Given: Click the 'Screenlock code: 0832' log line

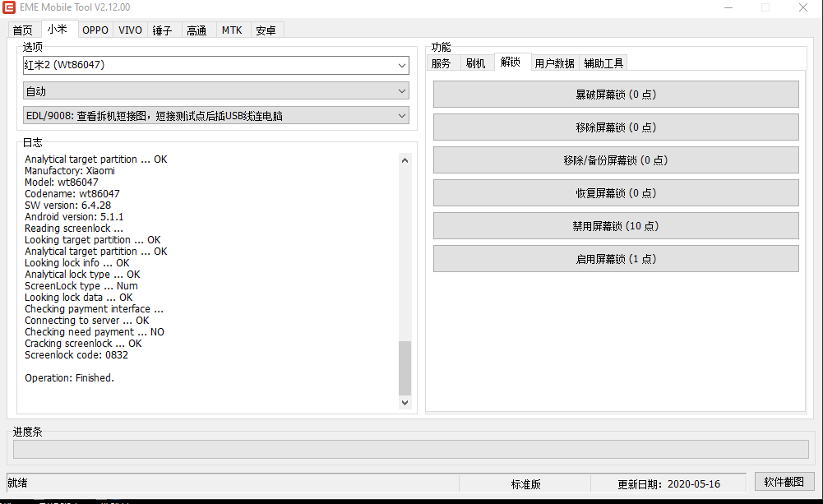Looking at the screenshot, I should (x=76, y=355).
